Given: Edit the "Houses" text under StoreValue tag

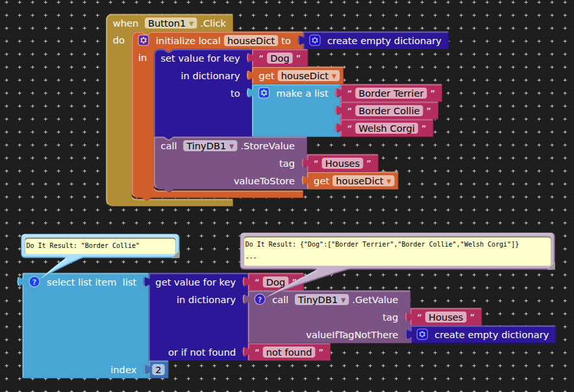Looking at the screenshot, I should coord(342,164).
